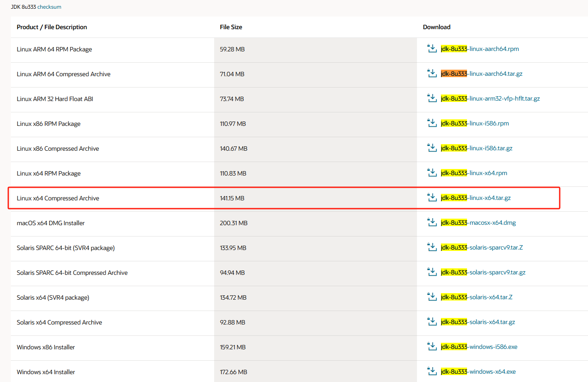The image size is (588, 382).
Task: Click the 200.31 MB file size cell
Action: 316,223
